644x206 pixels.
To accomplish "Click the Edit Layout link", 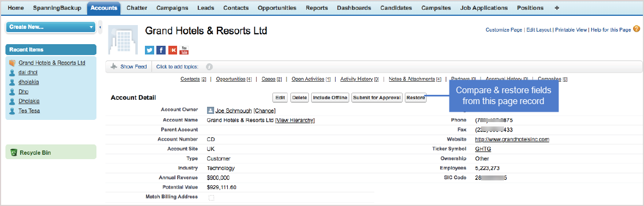I will (x=539, y=29).
